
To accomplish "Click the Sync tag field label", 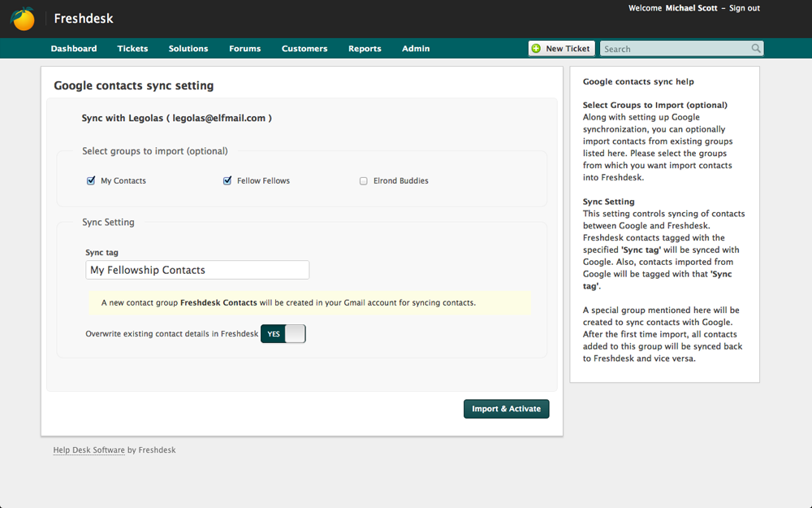I will point(101,253).
